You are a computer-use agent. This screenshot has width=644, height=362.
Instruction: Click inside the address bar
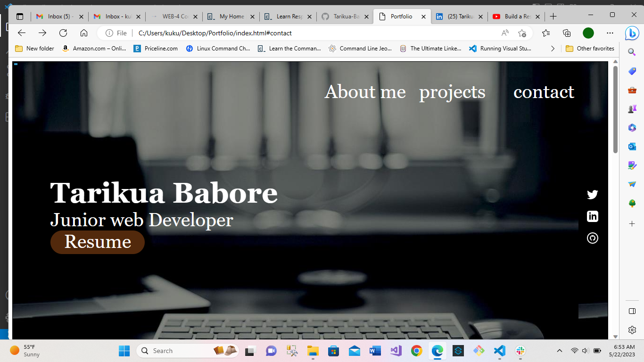pos(283,33)
